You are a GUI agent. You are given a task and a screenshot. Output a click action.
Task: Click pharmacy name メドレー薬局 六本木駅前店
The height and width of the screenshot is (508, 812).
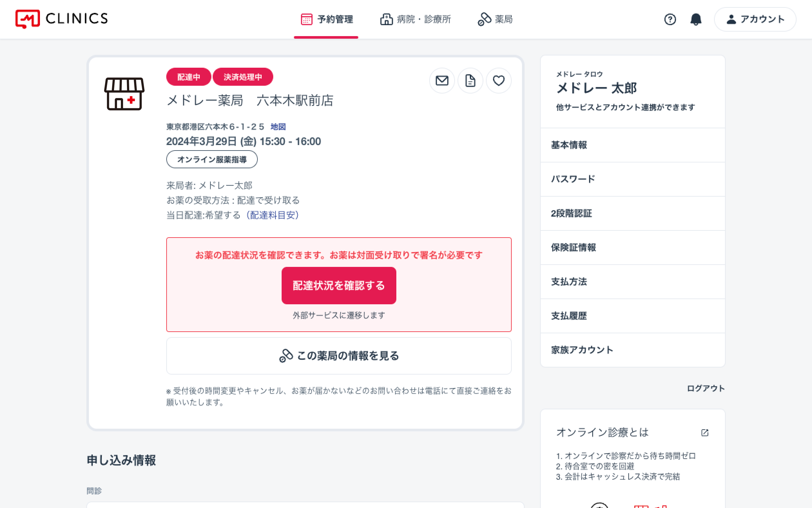[x=250, y=101]
